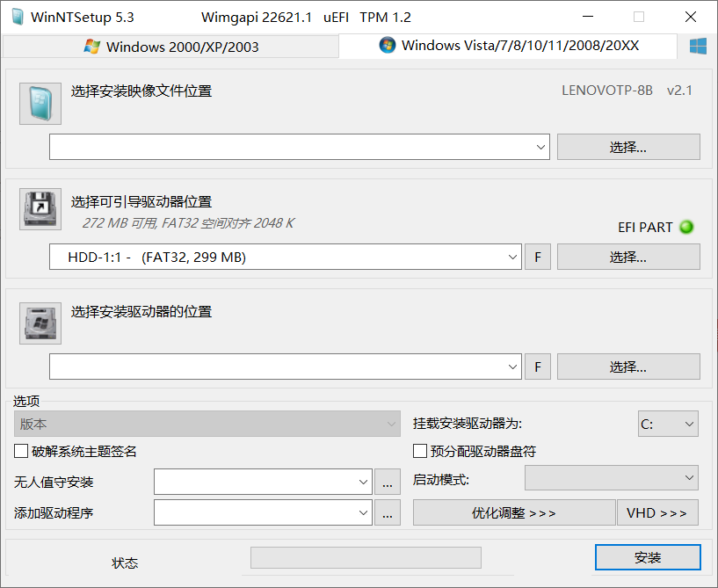Screen dimensions: 718x588
Task: Switch to the Windows 2000/XP/2003 tab
Action: 170,47
